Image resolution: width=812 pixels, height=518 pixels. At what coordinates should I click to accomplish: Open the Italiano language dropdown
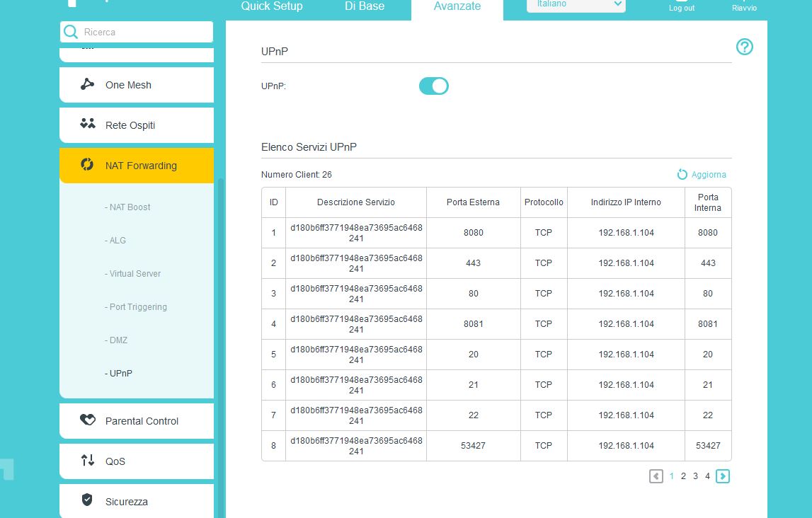click(575, 5)
